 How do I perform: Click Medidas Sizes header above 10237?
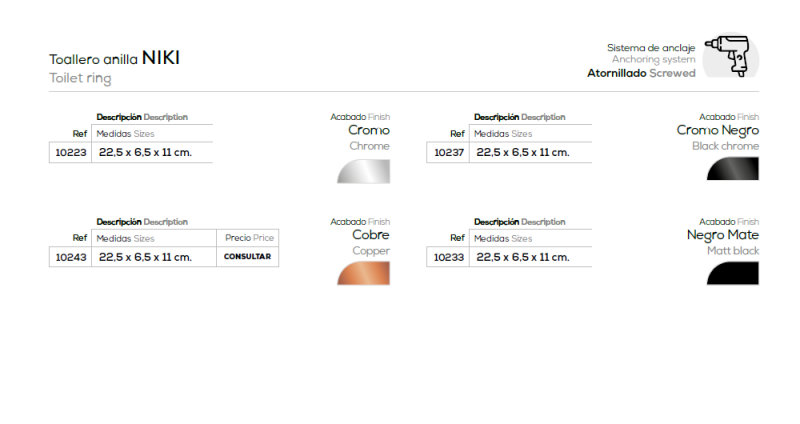(503, 134)
